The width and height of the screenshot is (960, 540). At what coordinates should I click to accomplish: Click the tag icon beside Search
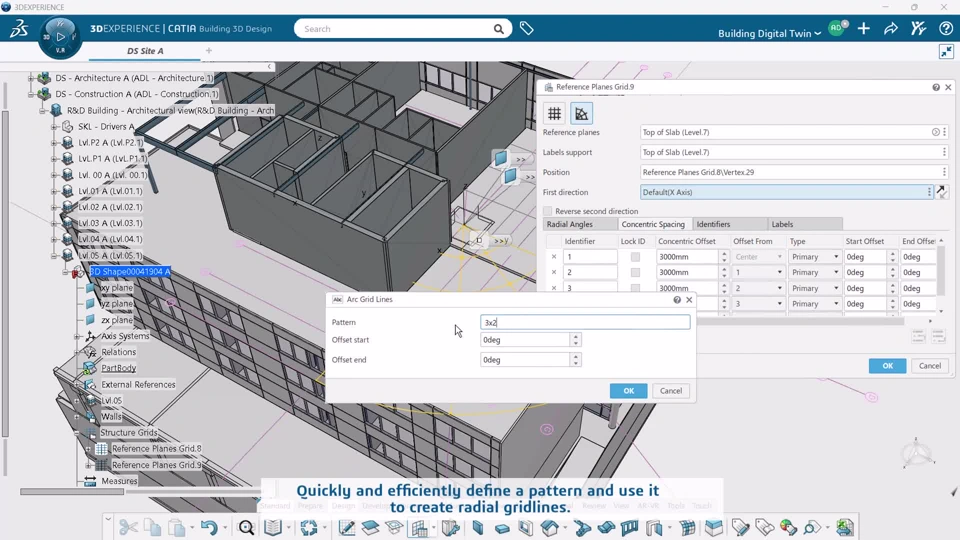(x=527, y=28)
